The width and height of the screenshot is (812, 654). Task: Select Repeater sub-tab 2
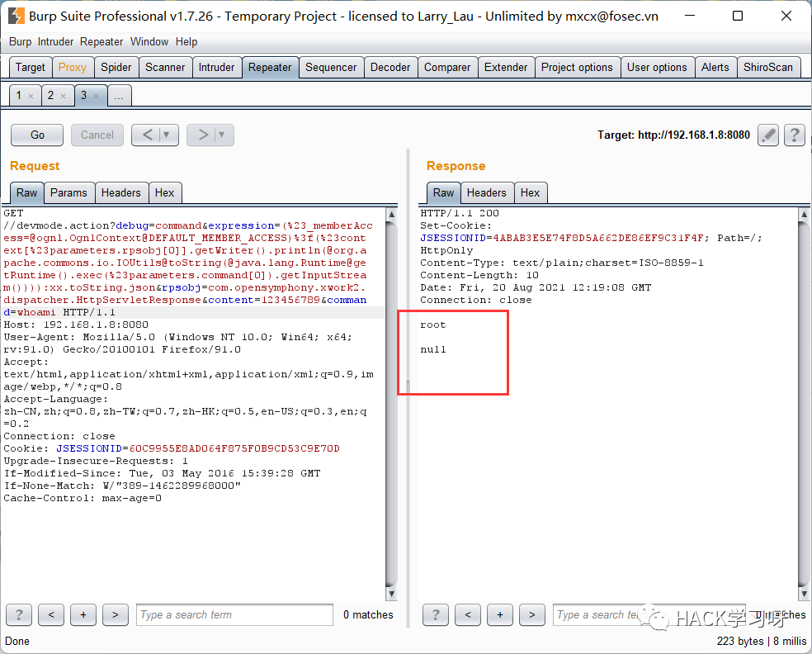tap(51, 95)
